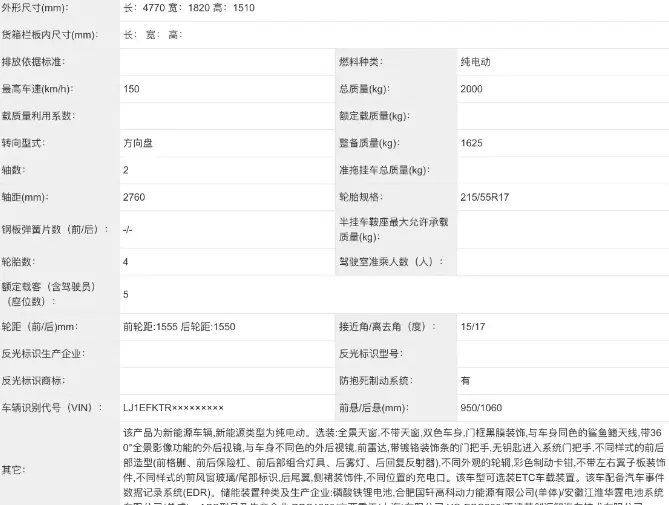Click the max speed value 150
This screenshot has width=669, height=505.
(131, 89)
